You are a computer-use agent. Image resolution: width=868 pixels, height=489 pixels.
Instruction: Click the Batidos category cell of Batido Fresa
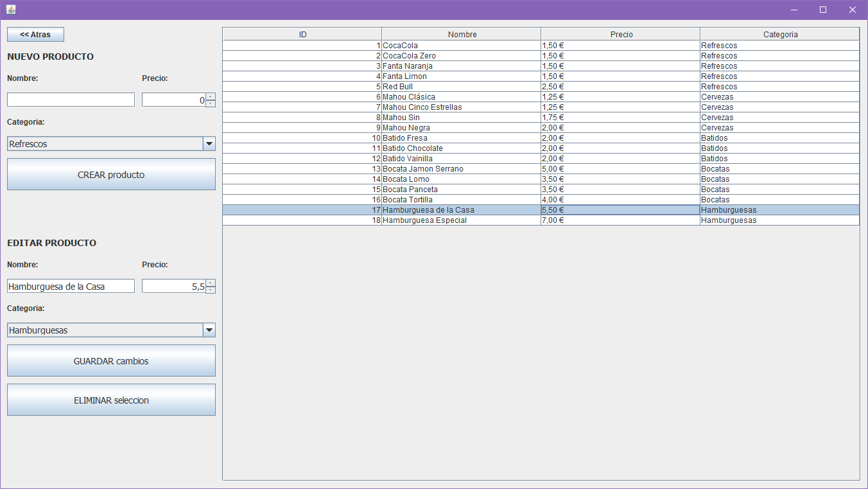coord(780,138)
